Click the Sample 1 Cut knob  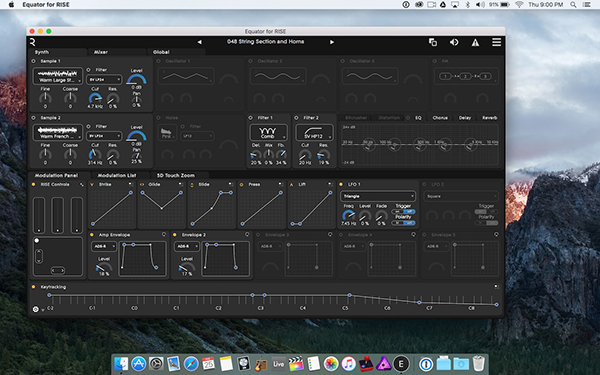point(95,99)
